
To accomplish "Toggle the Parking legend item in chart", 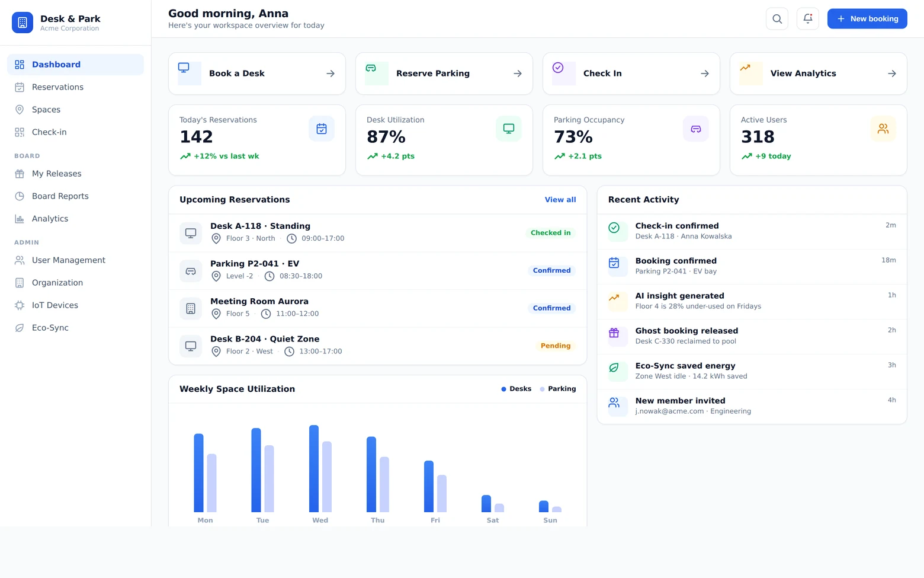I will click(558, 389).
